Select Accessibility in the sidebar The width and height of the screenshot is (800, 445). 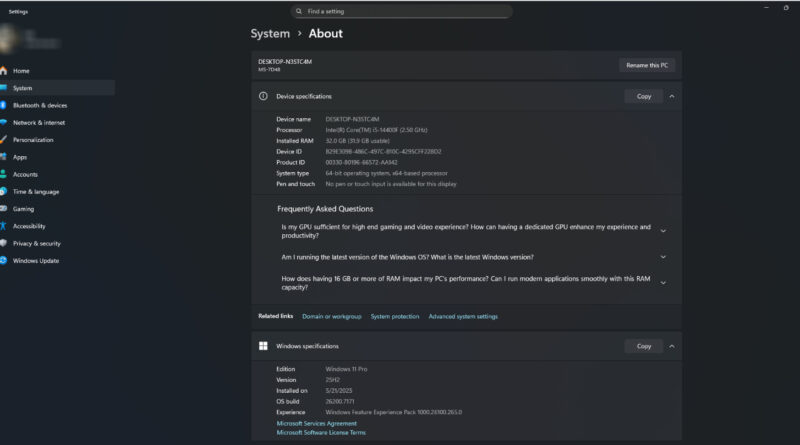click(x=29, y=226)
